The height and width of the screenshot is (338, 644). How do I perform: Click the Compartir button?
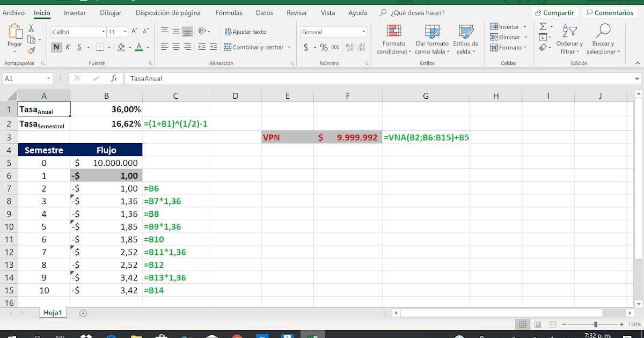click(555, 12)
